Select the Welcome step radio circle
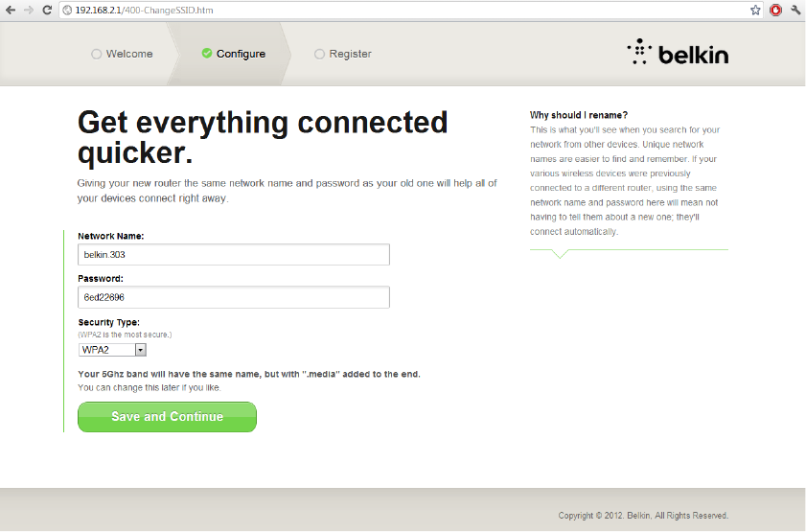This screenshot has width=806, height=532. pyautogui.click(x=96, y=54)
